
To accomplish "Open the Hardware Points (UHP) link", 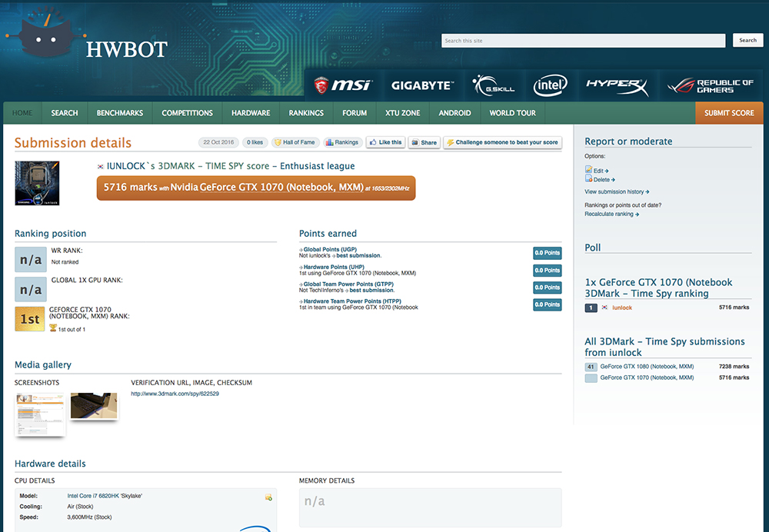I will 334,268.
